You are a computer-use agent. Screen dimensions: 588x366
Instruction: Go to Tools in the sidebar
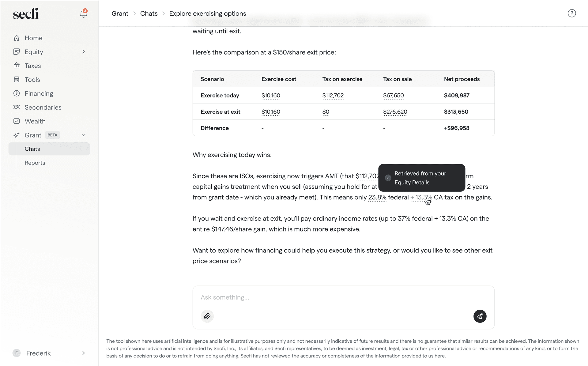[32, 80]
